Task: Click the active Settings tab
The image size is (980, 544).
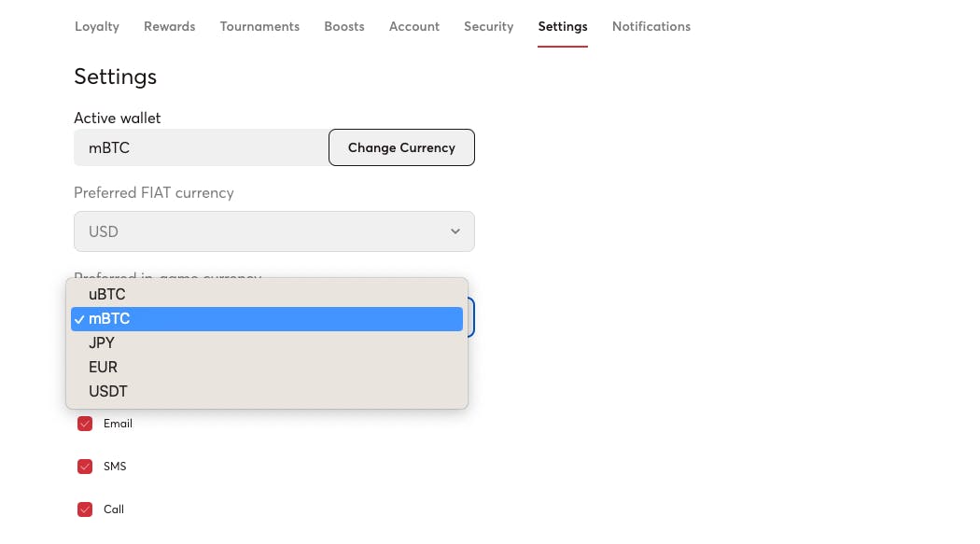Action: [562, 26]
